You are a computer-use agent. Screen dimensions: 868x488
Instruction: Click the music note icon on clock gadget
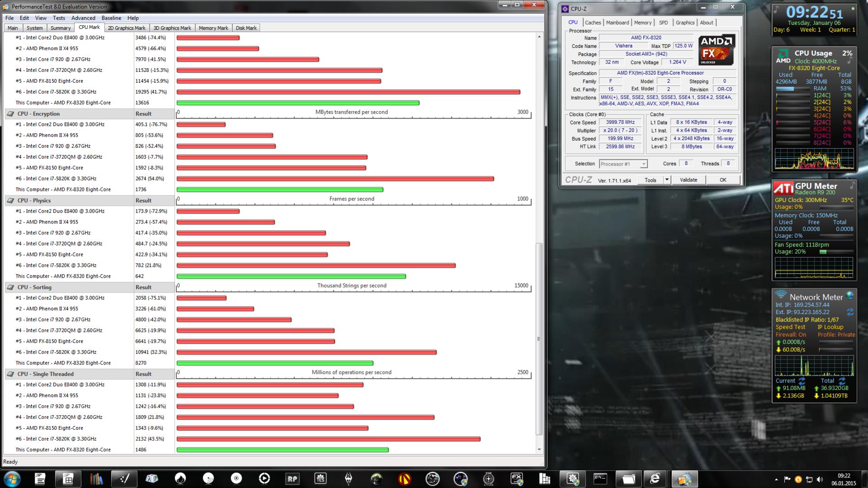tap(777, 9)
